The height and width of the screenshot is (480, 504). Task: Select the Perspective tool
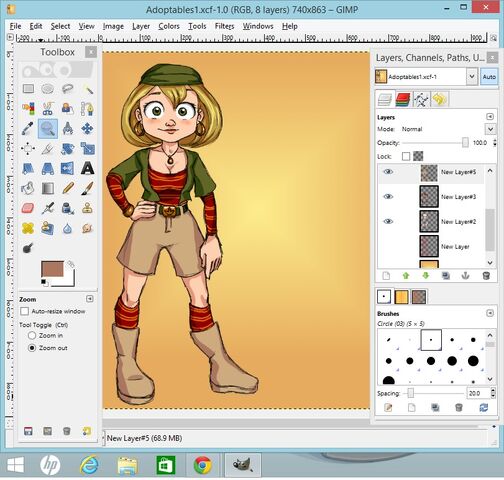[x=48, y=169]
